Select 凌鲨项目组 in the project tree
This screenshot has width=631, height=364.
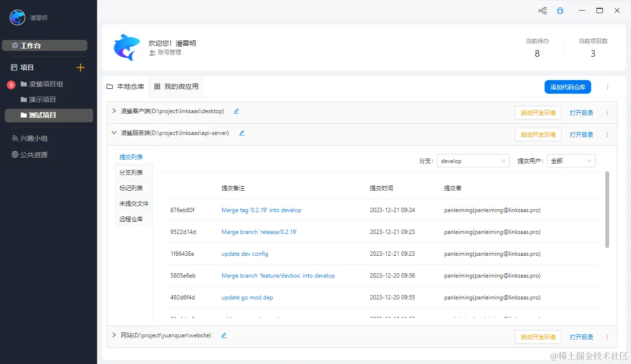[x=46, y=84]
